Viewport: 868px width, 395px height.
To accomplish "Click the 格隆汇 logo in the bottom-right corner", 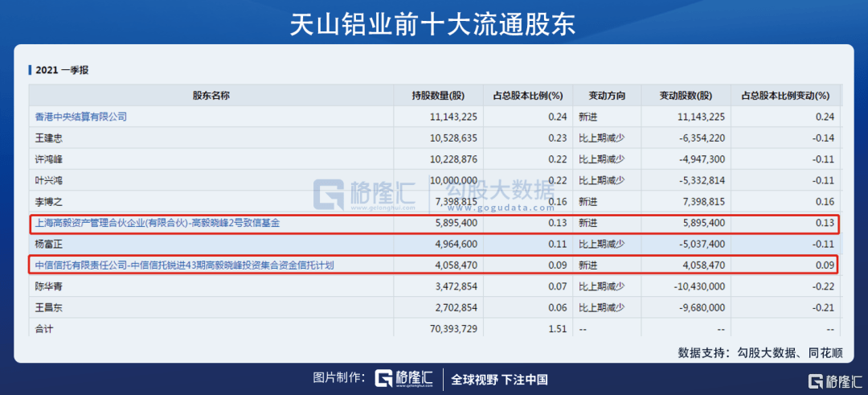I will point(836,381).
